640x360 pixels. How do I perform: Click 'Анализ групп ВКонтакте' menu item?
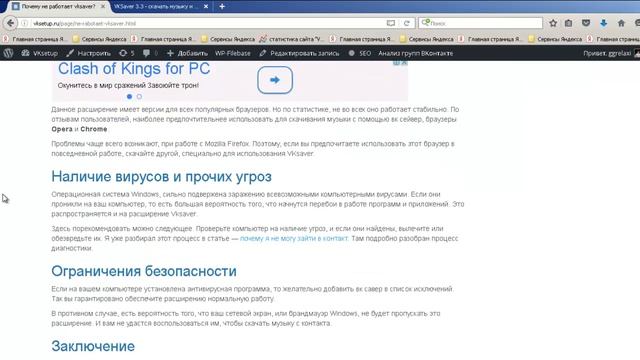tap(416, 53)
